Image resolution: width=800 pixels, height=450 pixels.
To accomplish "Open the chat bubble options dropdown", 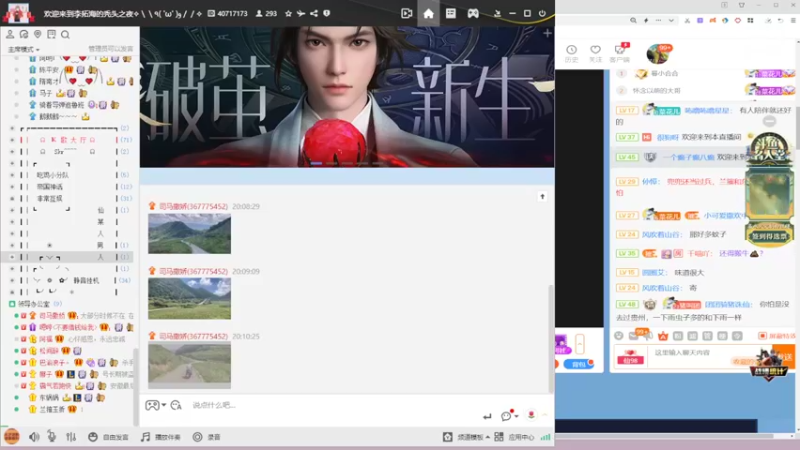I will (x=509, y=416).
